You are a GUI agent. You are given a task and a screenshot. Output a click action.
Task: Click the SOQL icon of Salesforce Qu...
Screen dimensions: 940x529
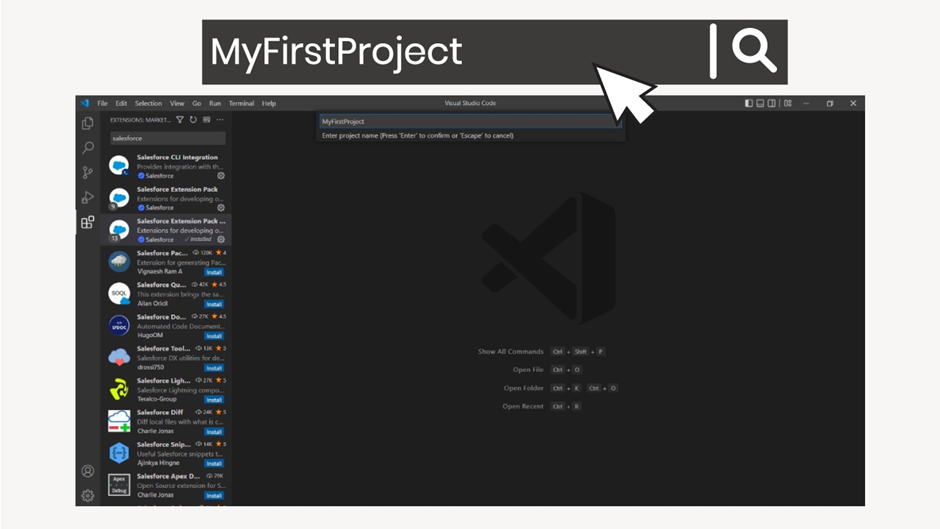[119, 293]
